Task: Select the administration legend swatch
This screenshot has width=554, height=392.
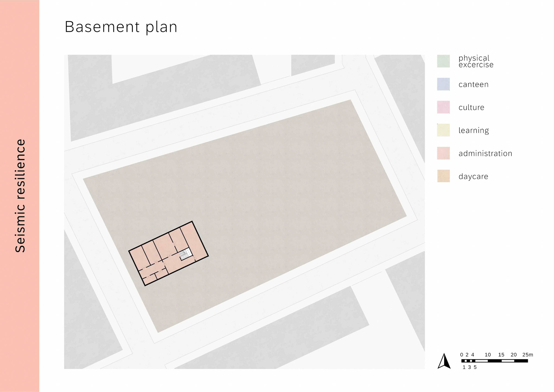Action: pyautogui.click(x=443, y=153)
